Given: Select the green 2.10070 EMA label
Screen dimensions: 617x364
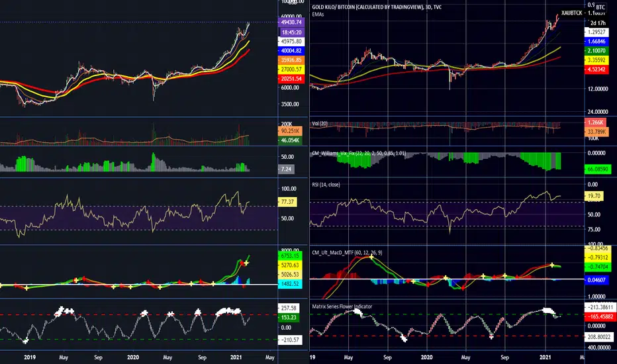Looking at the screenshot, I should pyautogui.click(x=596, y=51).
